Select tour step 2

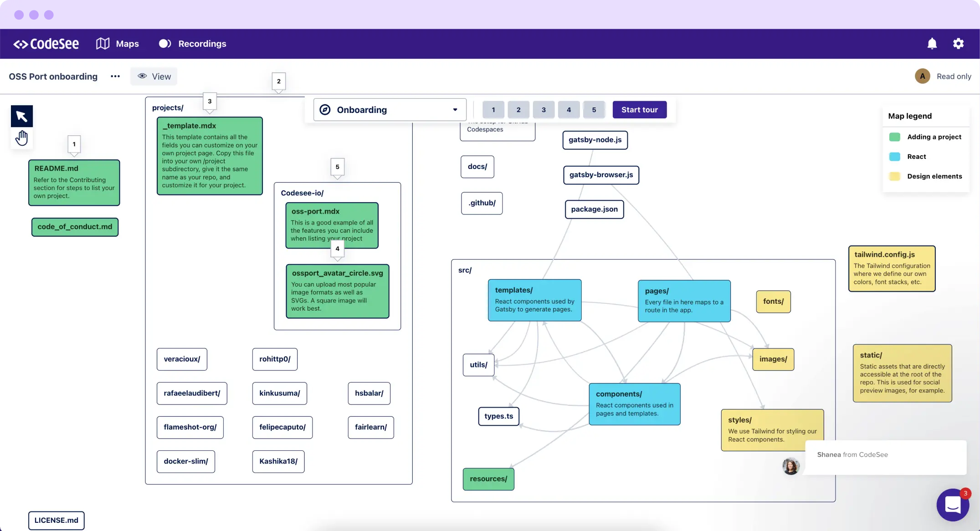(518, 109)
